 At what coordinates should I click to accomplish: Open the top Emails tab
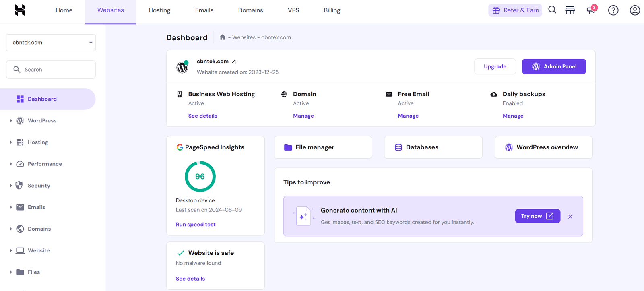(x=204, y=10)
